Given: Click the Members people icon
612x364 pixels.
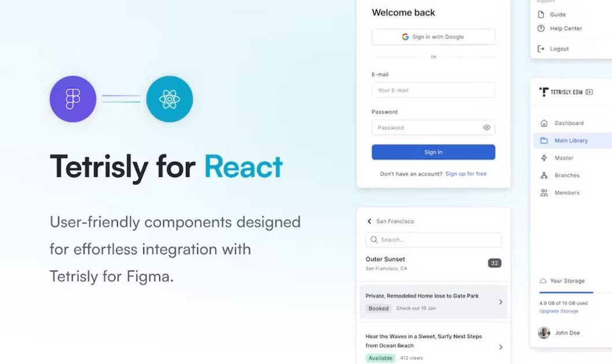Looking at the screenshot, I should tap(544, 193).
